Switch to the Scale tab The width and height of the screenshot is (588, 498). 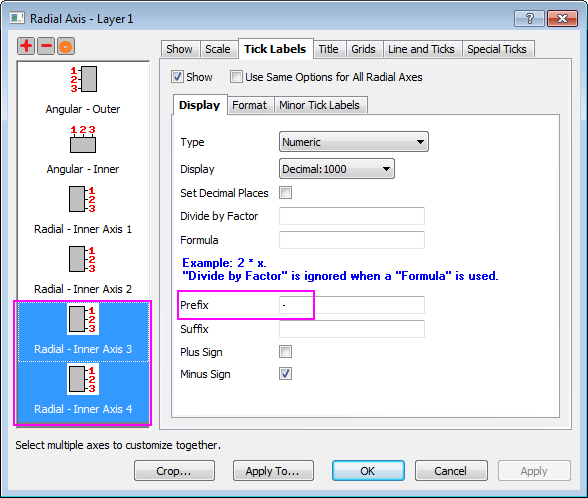click(x=218, y=49)
